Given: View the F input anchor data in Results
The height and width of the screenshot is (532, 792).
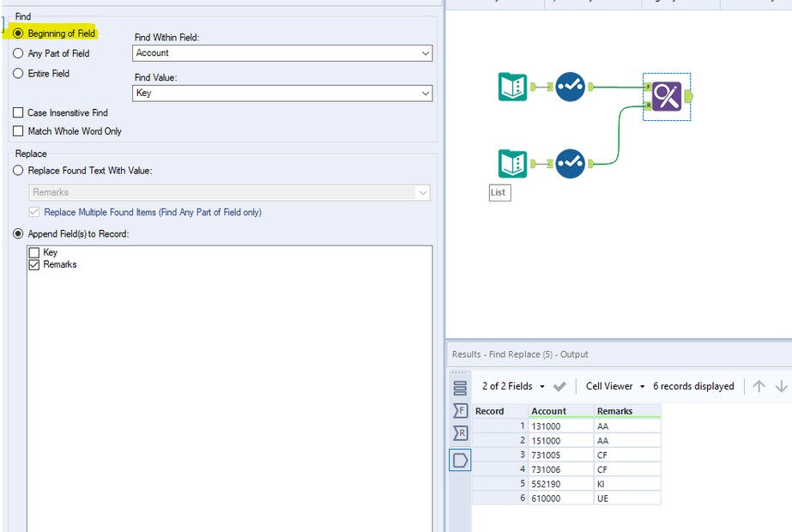Looking at the screenshot, I should pos(460,411).
